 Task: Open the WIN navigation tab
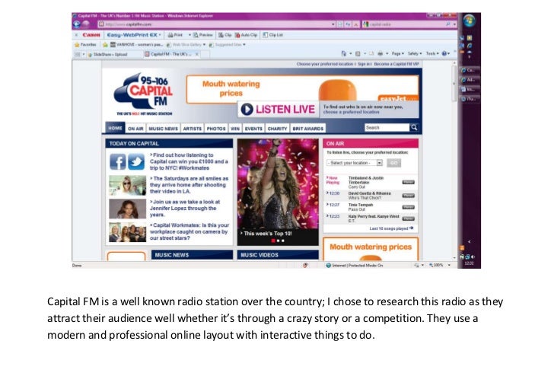click(x=235, y=129)
